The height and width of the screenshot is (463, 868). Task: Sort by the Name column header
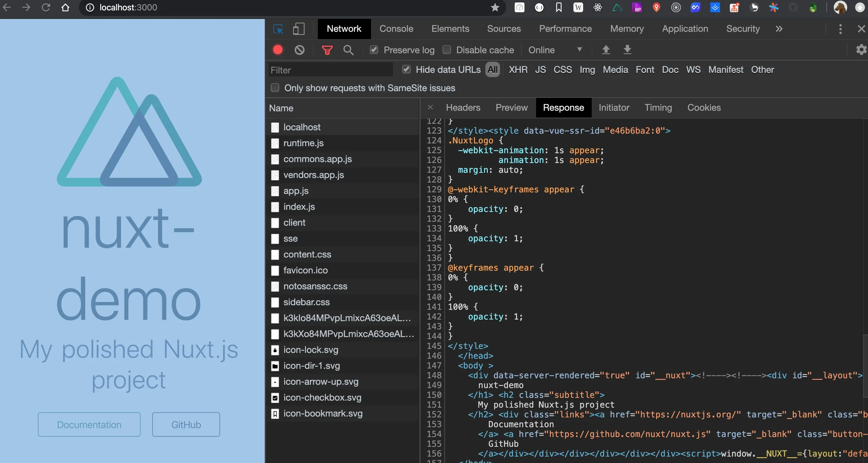pyautogui.click(x=342, y=108)
